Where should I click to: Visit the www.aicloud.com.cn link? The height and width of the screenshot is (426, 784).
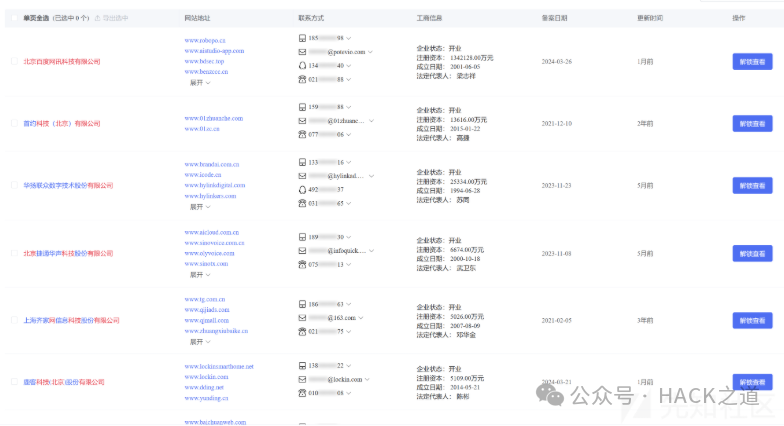pyautogui.click(x=212, y=232)
